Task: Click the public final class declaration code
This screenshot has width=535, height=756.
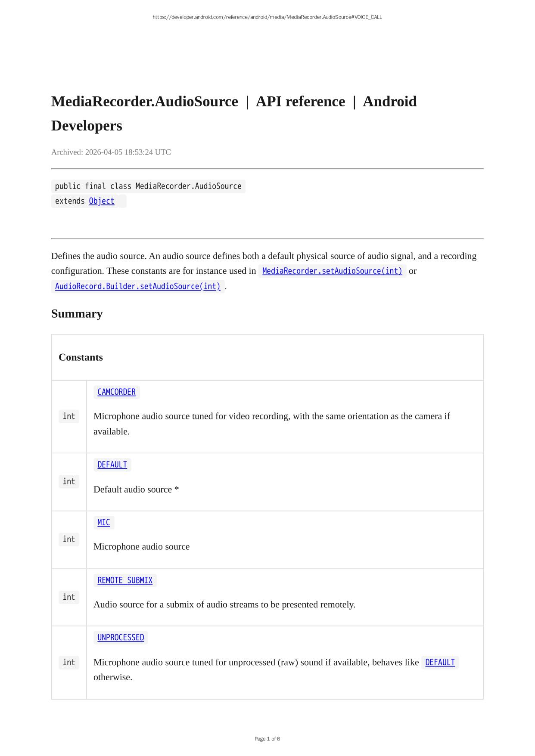Action: (148, 186)
